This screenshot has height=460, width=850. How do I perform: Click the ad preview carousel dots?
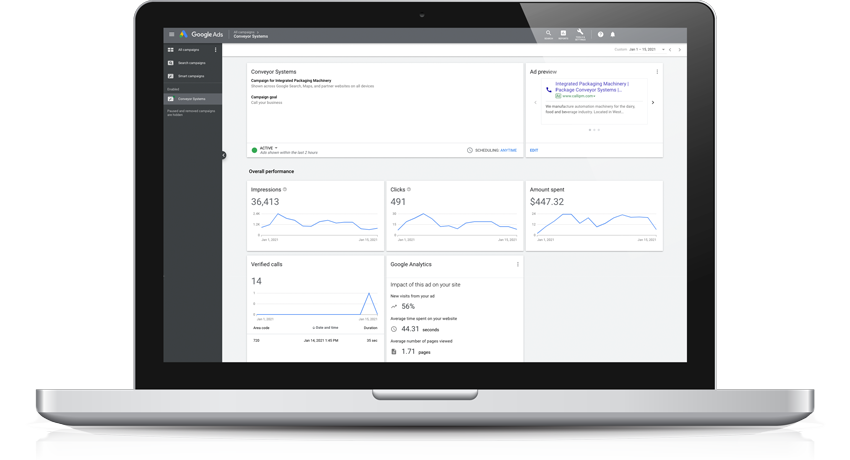[594, 130]
